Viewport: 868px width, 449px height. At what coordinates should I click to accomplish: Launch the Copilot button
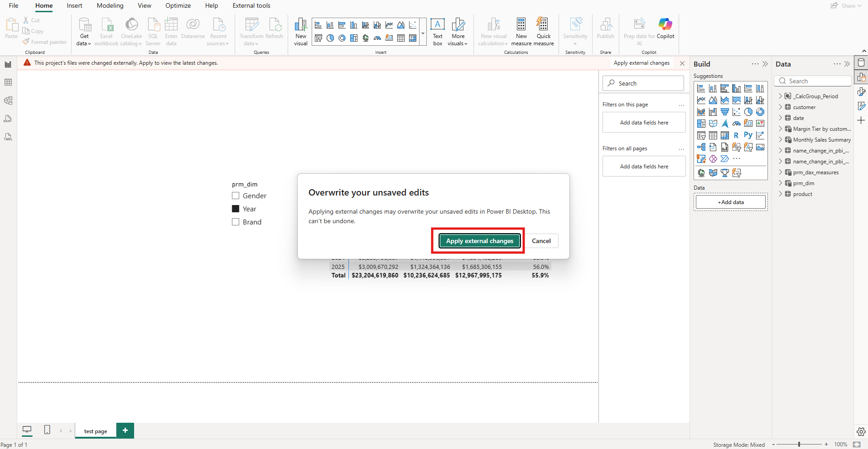pyautogui.click(x=665, y=29)
